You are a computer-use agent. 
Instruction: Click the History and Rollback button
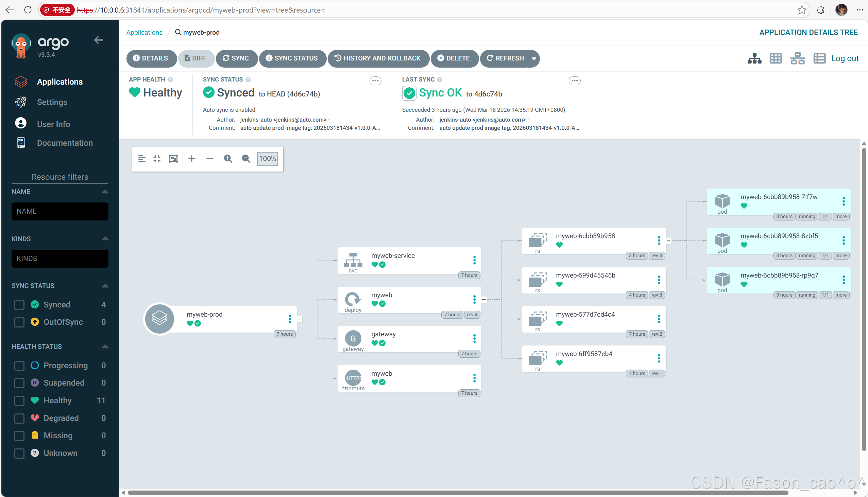click(378, 58)
